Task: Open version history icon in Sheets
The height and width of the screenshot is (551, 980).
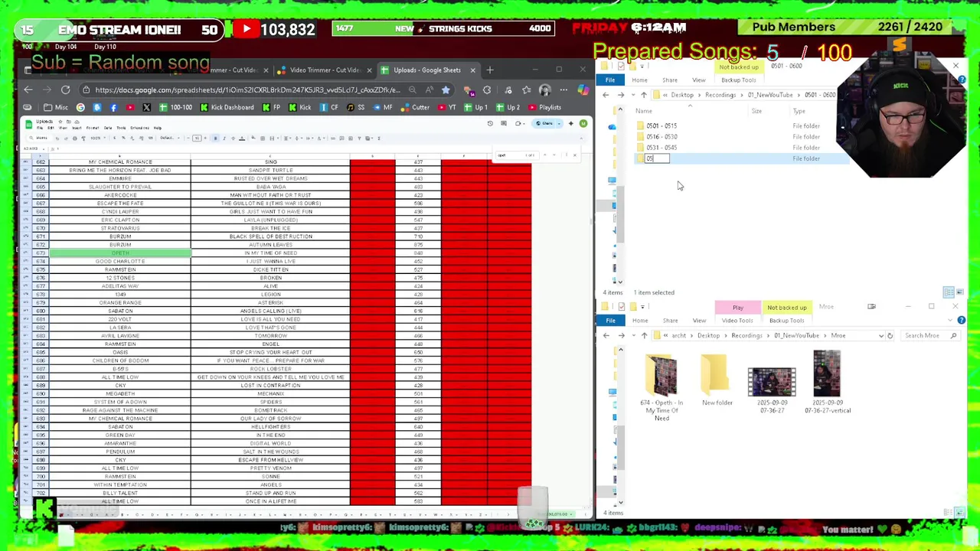Action: pyautogui.click(x=490, y=123)
